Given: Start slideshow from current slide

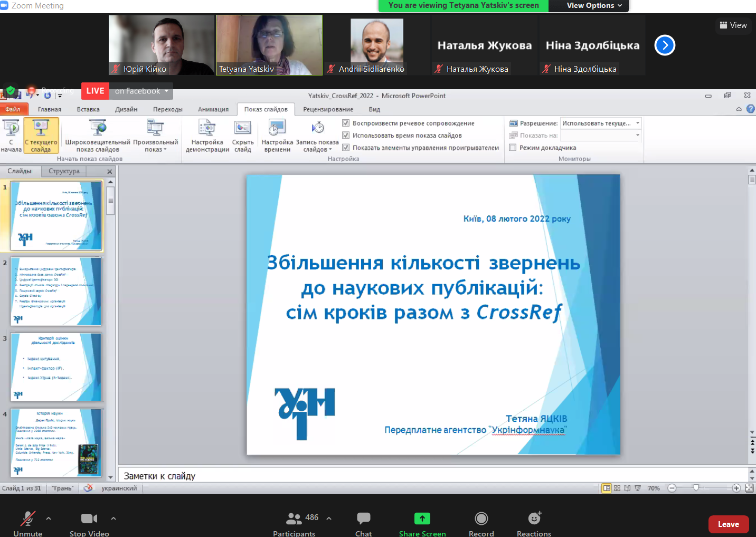Looking at the screenshot, I should (41, 136).
